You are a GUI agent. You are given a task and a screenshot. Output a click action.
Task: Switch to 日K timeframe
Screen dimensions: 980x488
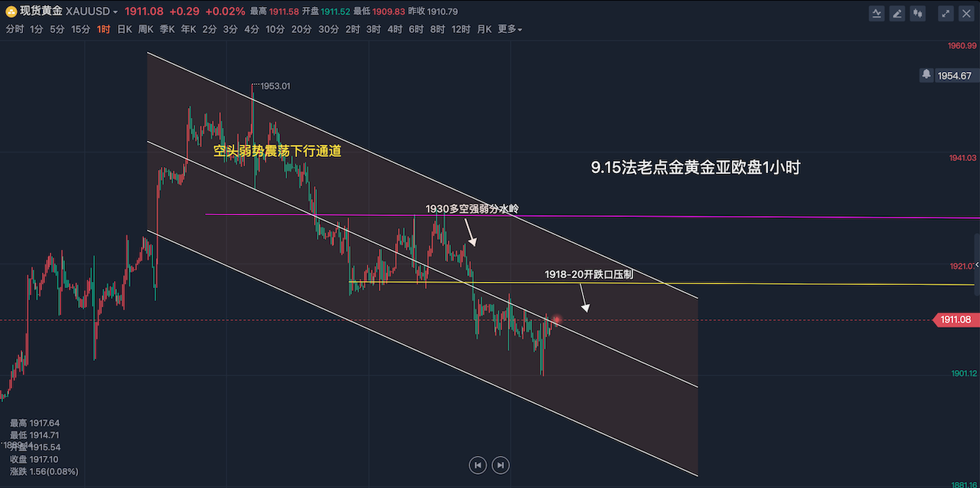pos(125,29)
